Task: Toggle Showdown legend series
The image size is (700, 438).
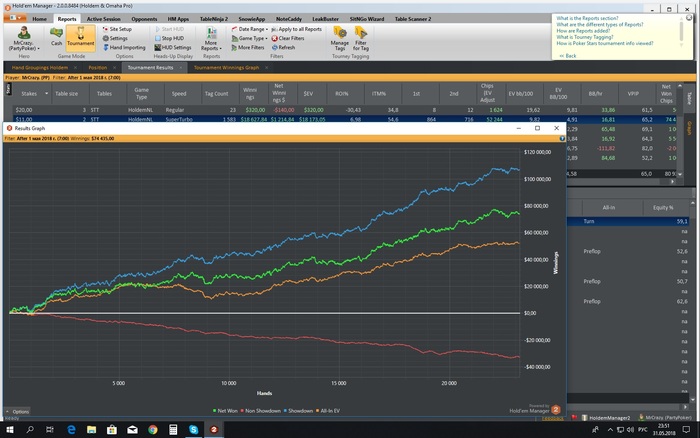Action: pyautogui.click(x=298, y=411)
